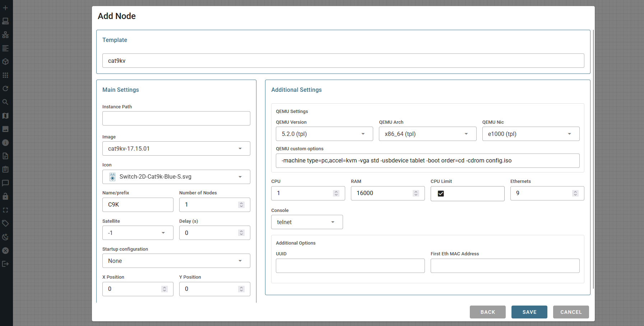
Task: Click the Ethernets stepper arrows
Action: 575,193
